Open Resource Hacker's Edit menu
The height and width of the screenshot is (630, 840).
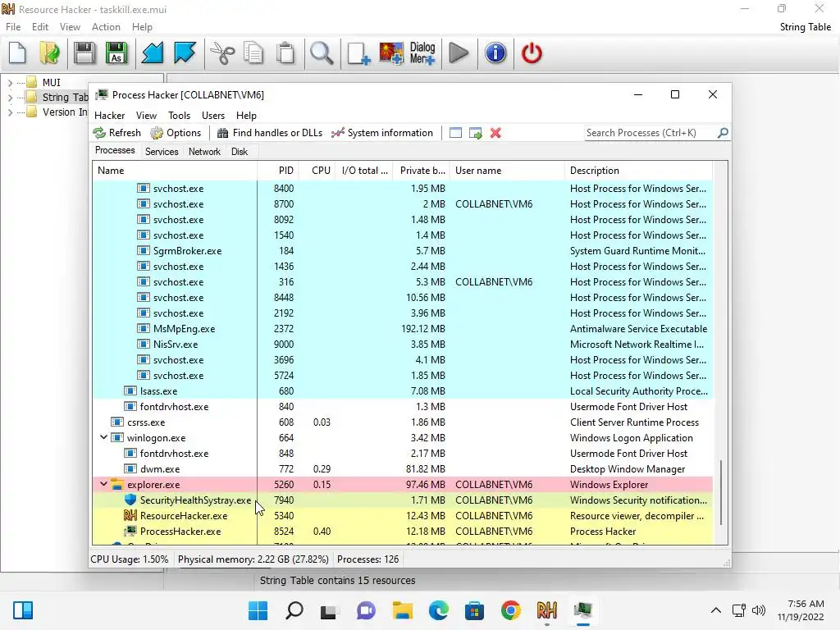click(x=40, y=27)
